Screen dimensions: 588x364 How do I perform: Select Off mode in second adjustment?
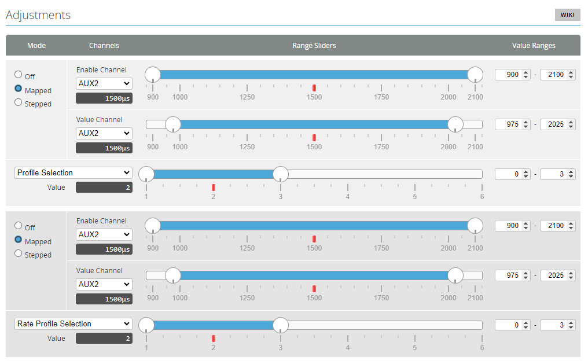pos(19,226)
